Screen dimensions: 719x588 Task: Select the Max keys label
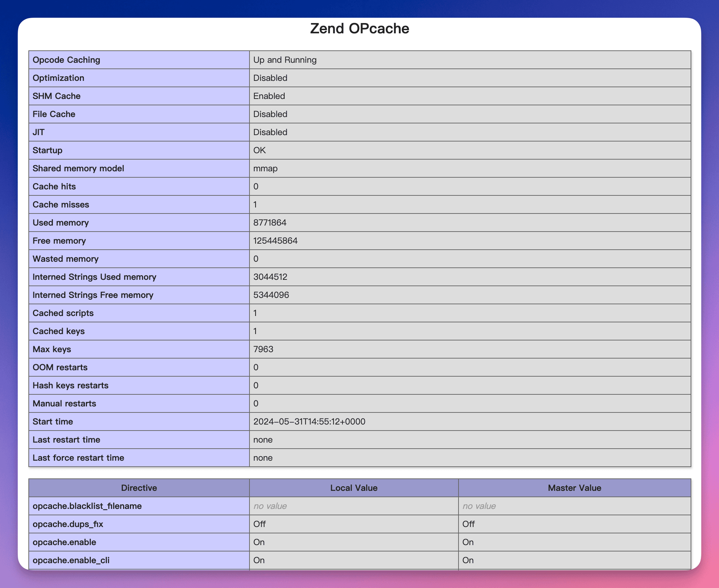(52, 349)
